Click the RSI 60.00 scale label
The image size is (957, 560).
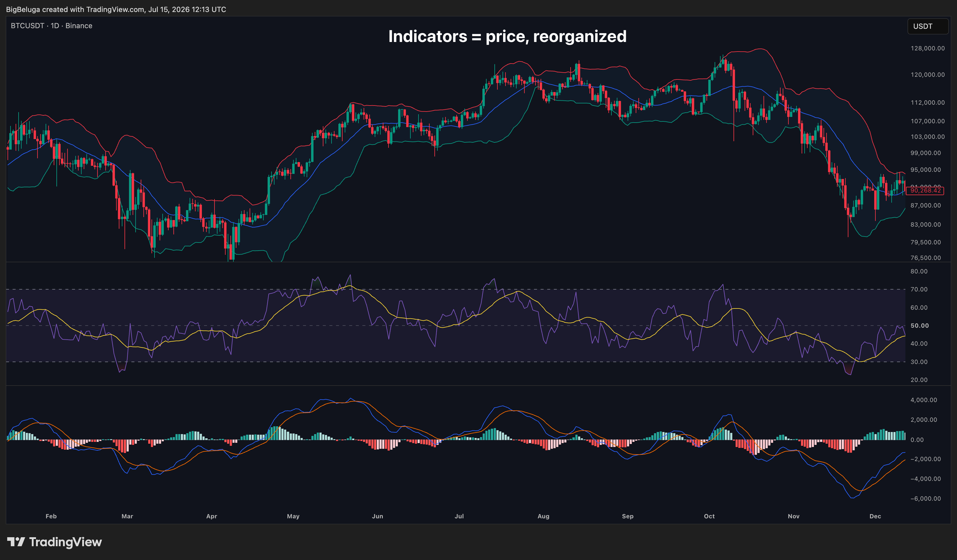tap(919, 308)
